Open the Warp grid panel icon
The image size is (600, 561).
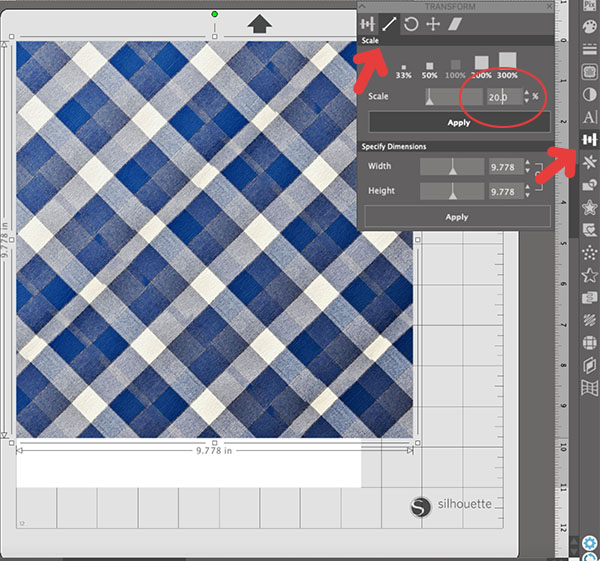[589, 388]
